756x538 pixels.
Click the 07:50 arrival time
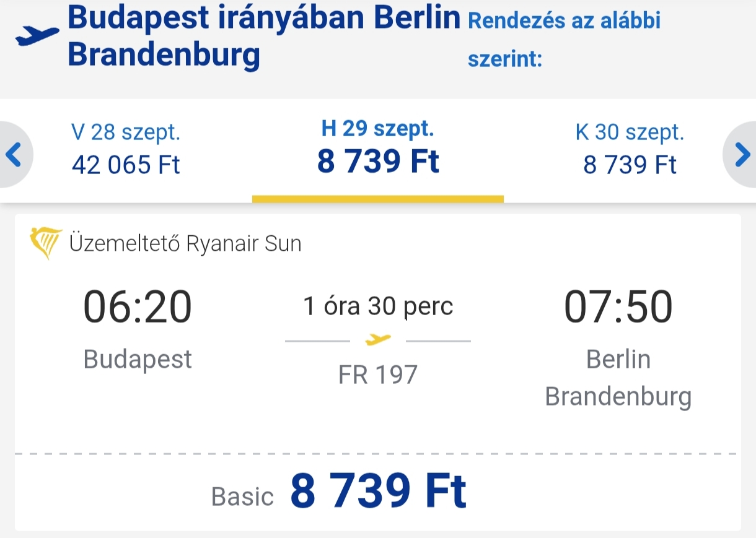(618, 308)
